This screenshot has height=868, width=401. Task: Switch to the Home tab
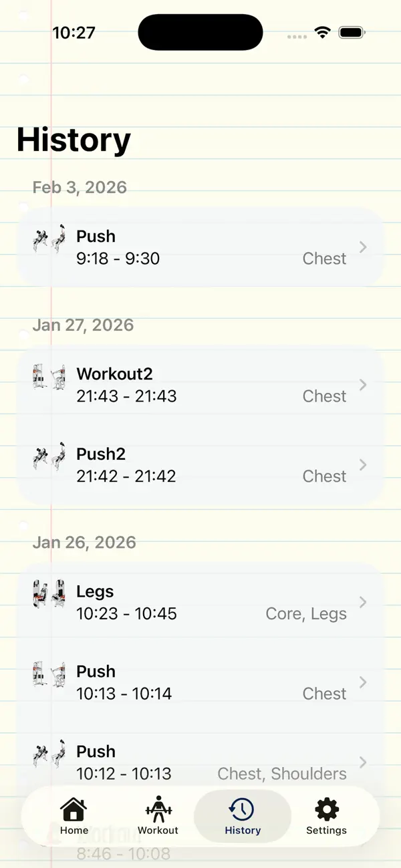(x=74, y=817)
